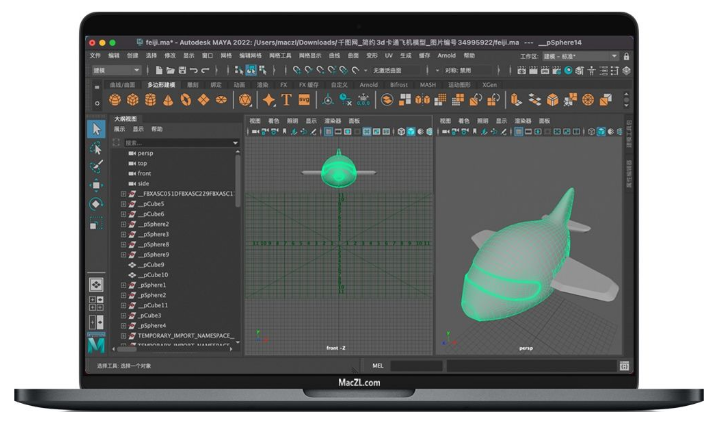The image size is (727, 433).
Task: Click the redo arrow icon
Action: point(205,70)
